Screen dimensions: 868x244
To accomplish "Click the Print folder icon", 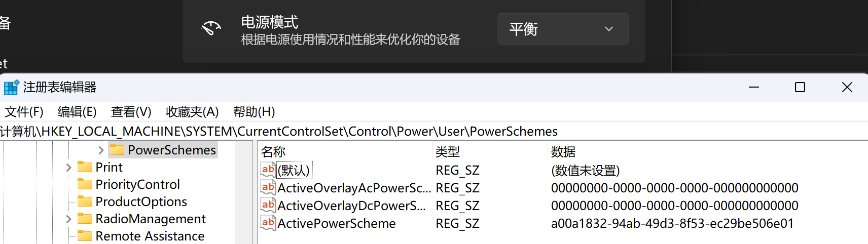I will coord(85,167).
